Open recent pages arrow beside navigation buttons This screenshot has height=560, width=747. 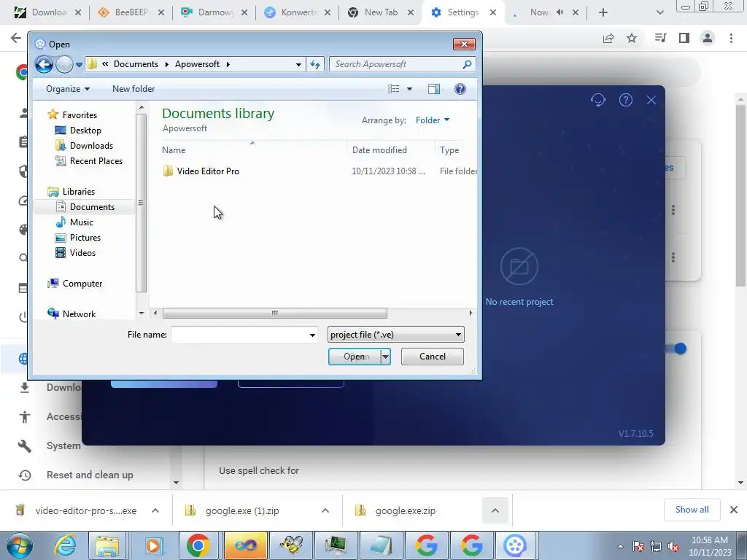pyautogui.click(x=79, y=65)
